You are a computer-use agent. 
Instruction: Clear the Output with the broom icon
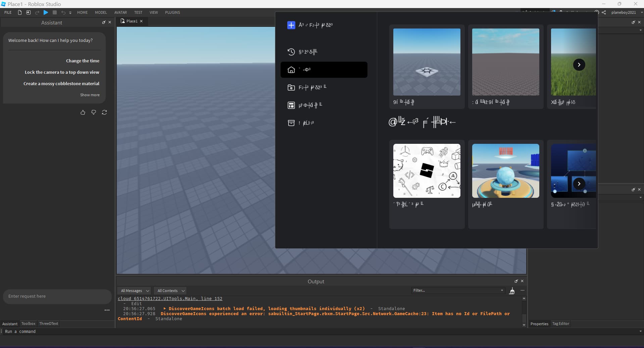pos(512,291)
